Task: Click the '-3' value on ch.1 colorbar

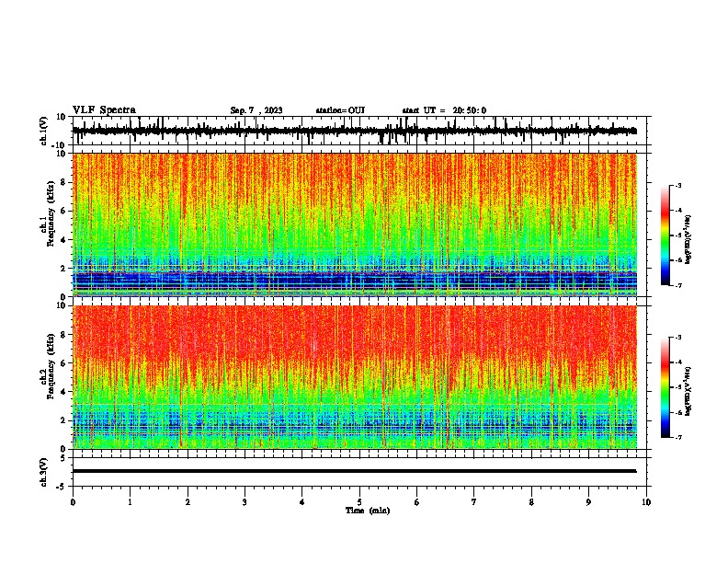Action: (677, 185)
